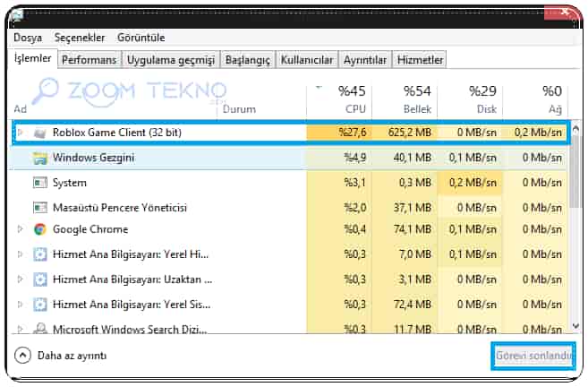Click Roblox network value 0,2 Mb/sn
The image size is (588, 387).
click(x=538, y=133)
